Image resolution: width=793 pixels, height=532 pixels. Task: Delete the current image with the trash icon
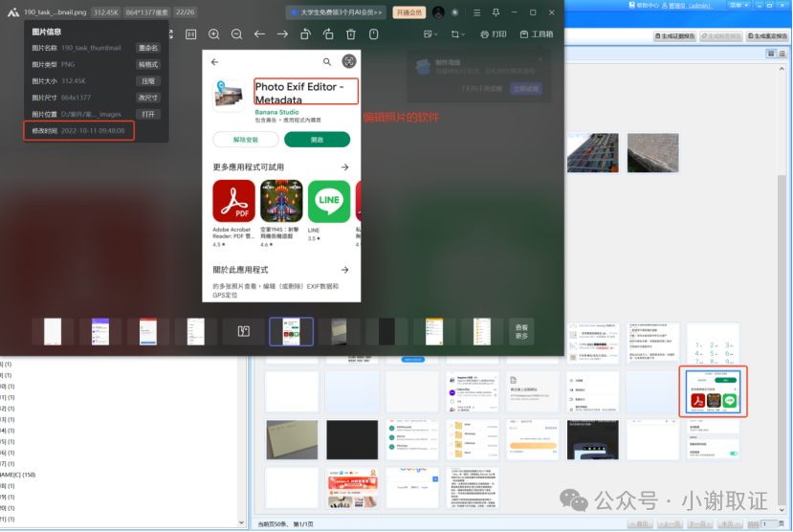(350, 34)
